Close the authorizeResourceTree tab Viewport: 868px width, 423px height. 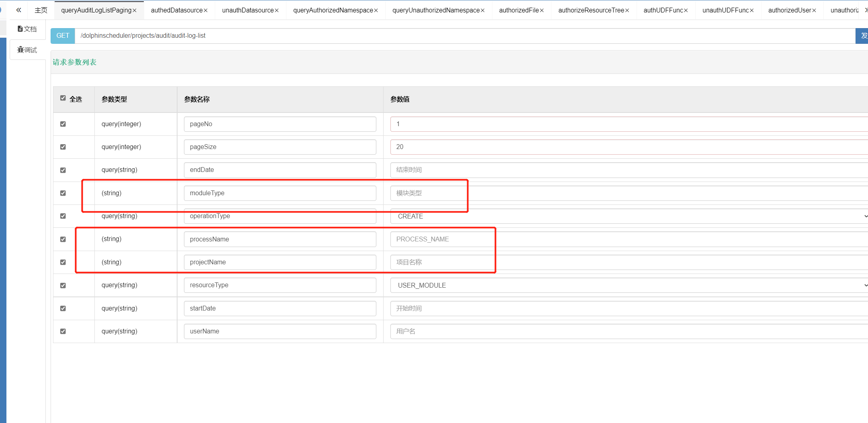tap(627, 10)
